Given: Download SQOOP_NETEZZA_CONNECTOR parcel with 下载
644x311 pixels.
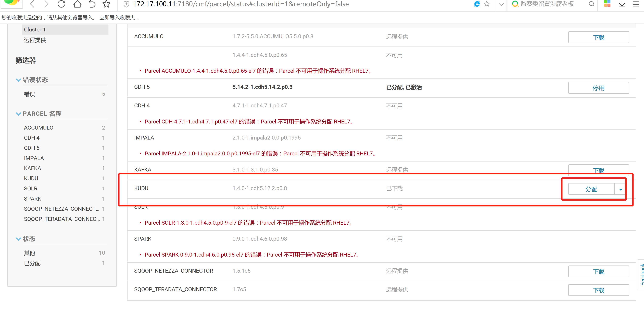Looking at the screenshot, I should click(599, 271).
